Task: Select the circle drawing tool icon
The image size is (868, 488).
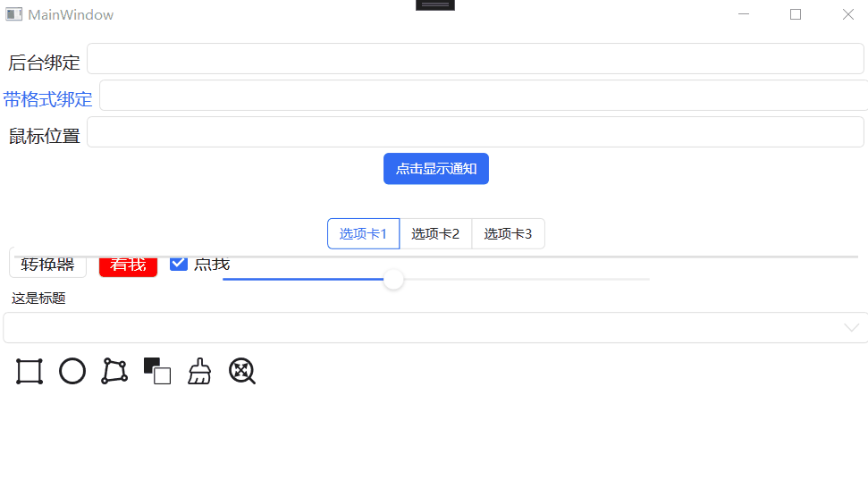Action: [x=72, y=371]
